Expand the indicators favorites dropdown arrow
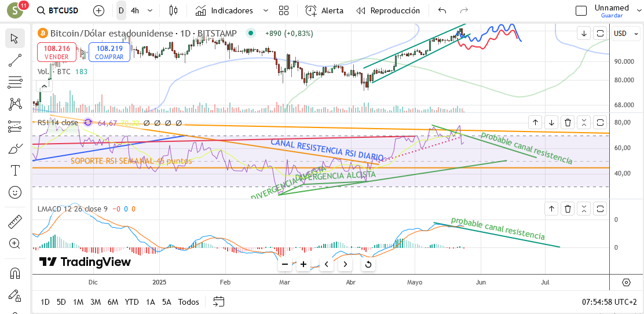Image resolution: width=644 pixels, height=314 pixels. coord(265,10)
